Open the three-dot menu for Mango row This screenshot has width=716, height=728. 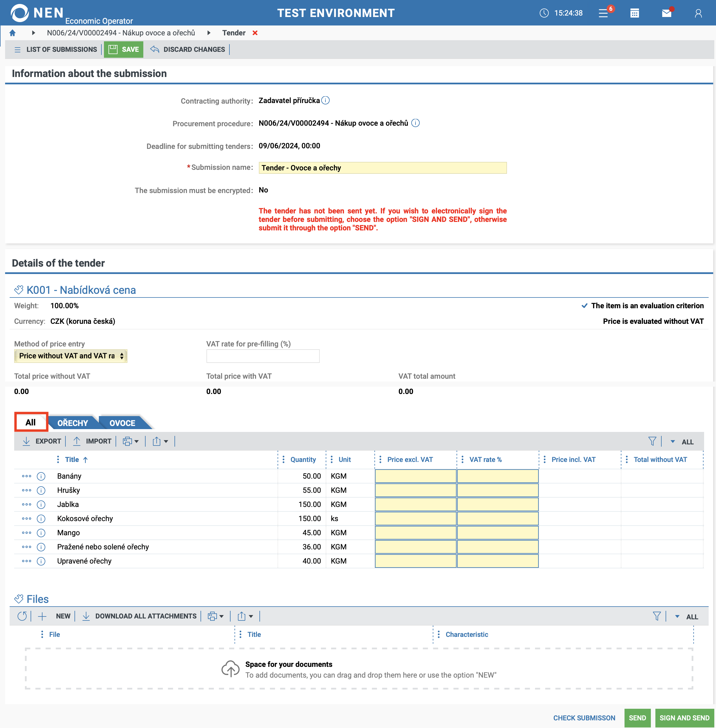tap(27, 533)
